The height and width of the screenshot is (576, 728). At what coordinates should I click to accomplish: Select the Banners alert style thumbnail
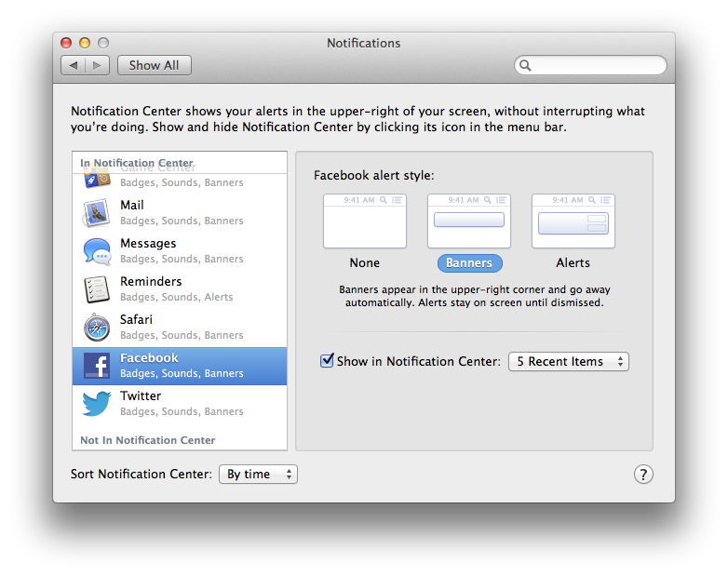[469, 221]
